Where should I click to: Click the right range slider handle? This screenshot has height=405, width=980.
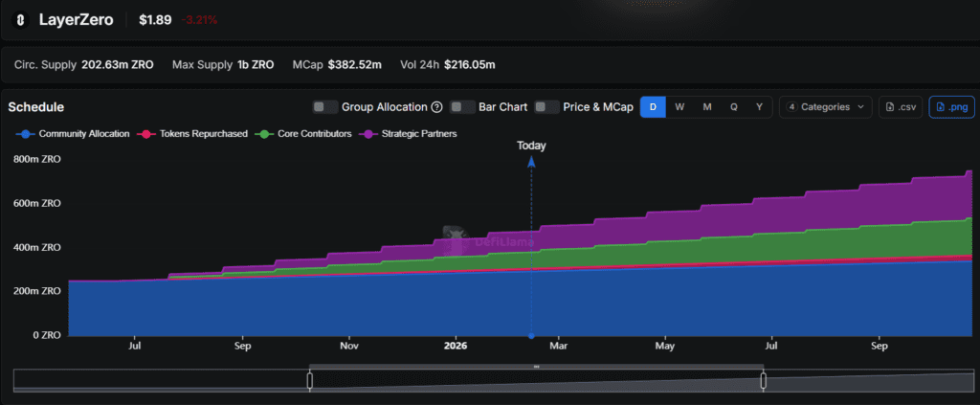(764, 380)
